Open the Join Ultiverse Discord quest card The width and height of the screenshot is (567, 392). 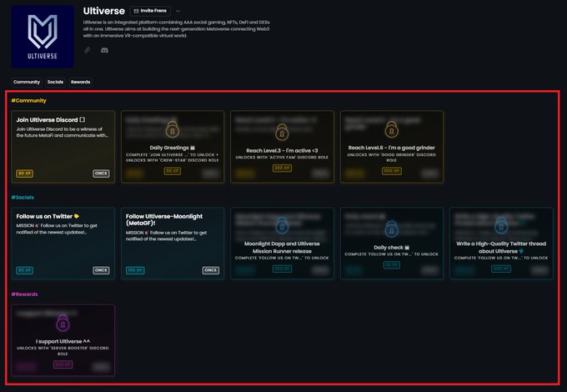point(63,147)
